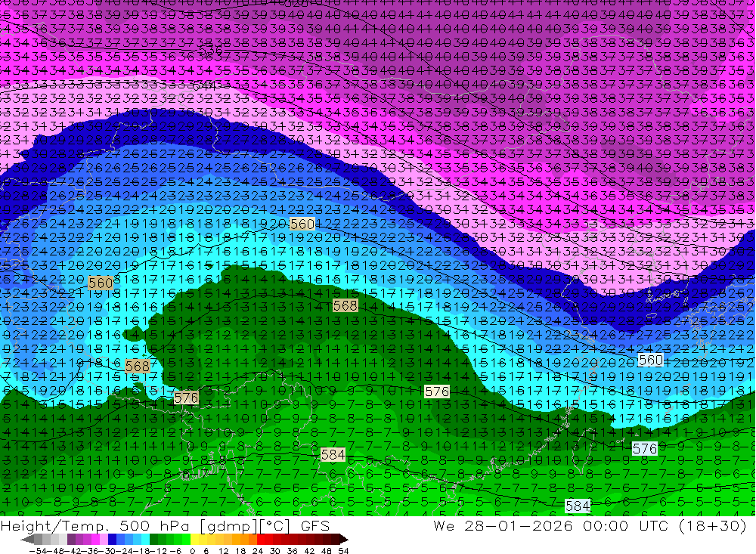Image resolution: width=756 pixels, height=554 pixels.
Task: Click the bright yellow swatch in the legend
Action: click(x=195, y=539)
